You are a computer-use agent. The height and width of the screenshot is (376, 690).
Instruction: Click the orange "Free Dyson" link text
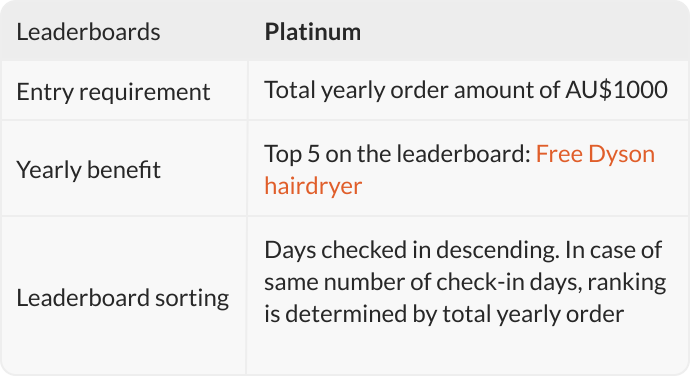595,155
